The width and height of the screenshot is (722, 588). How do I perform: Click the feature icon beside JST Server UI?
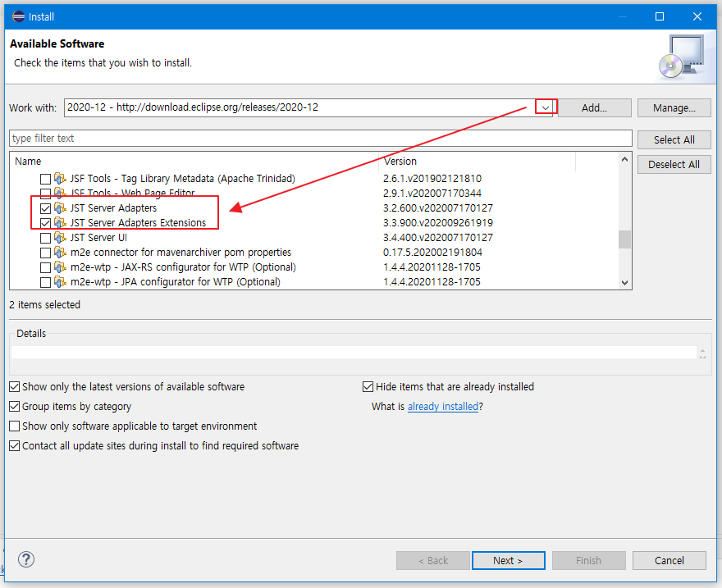[x=60, y=237]
